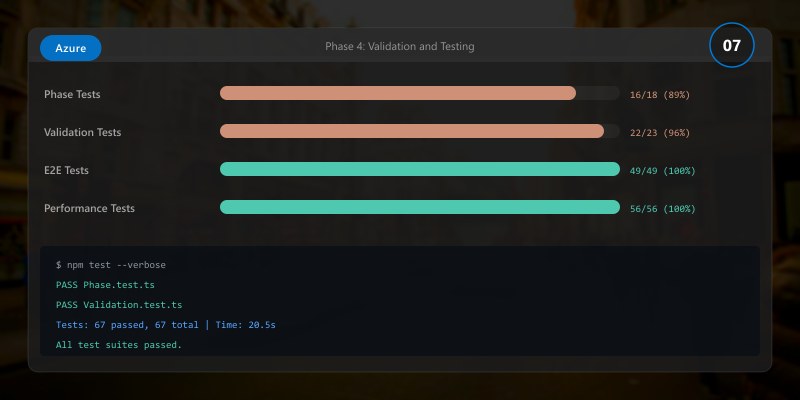Click the 56/56 (100%) value
The height and width of the screenshot is (400, 800).
tap(662, 209)
